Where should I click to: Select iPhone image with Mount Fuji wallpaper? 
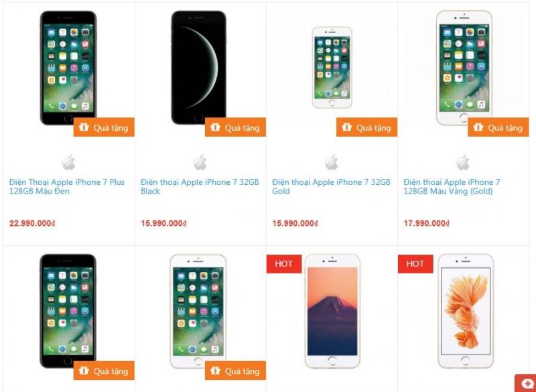click(x=332, y=311)
